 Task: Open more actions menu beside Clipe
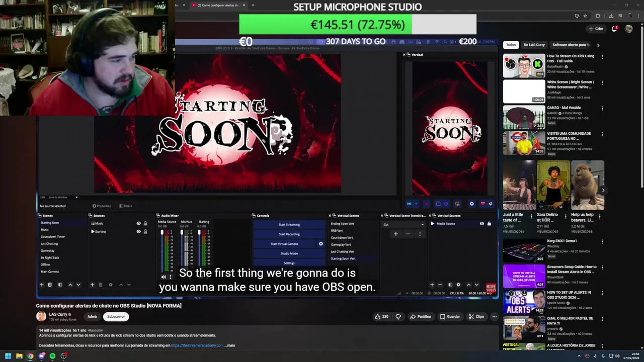point(495,316)
